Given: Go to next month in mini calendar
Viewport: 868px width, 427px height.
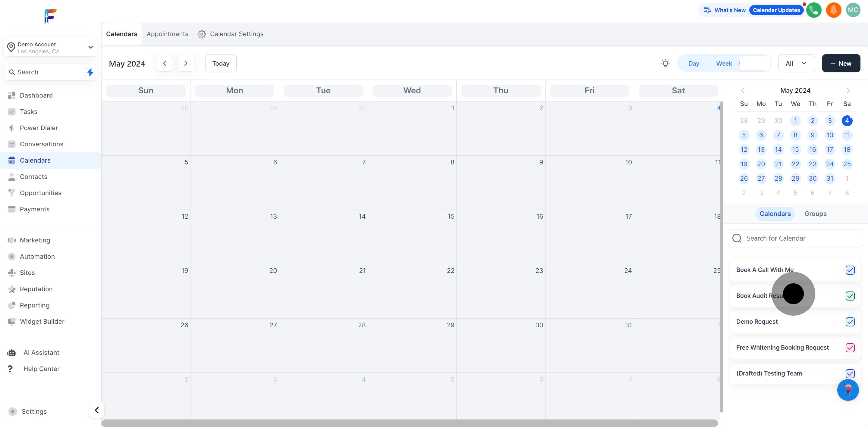Looking at the screenshot, I should [x=848, y=91].
